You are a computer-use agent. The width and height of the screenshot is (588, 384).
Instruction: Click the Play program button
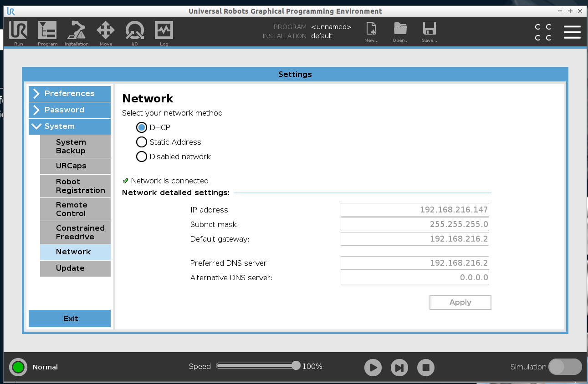(373, 368)
